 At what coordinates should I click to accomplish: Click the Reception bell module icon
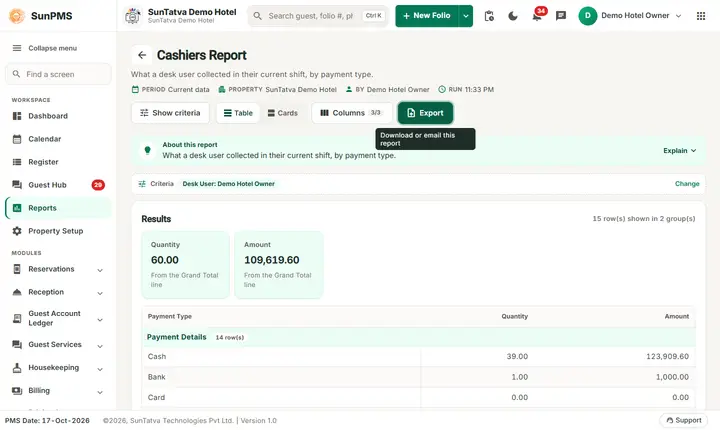tap(17, 292)
